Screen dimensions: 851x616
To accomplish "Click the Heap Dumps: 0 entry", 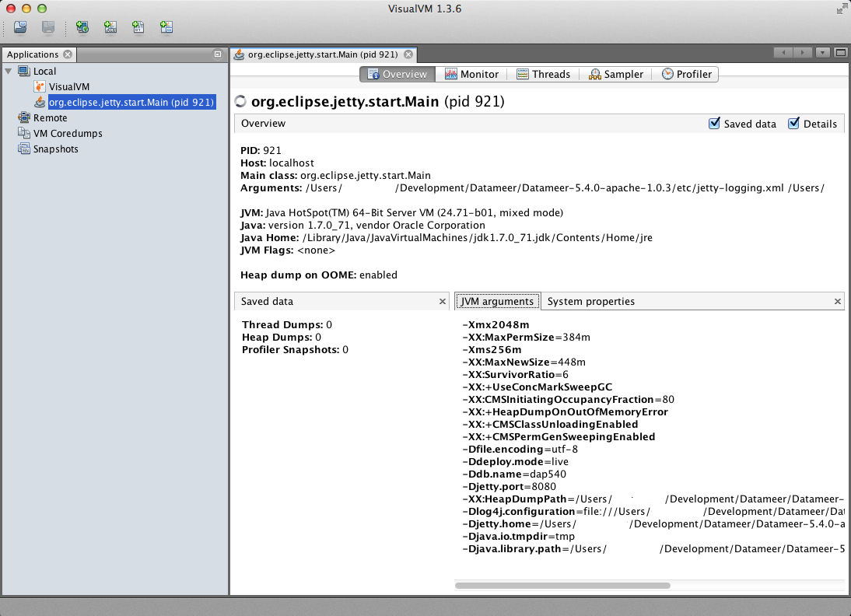I will (x=282, y=337).
